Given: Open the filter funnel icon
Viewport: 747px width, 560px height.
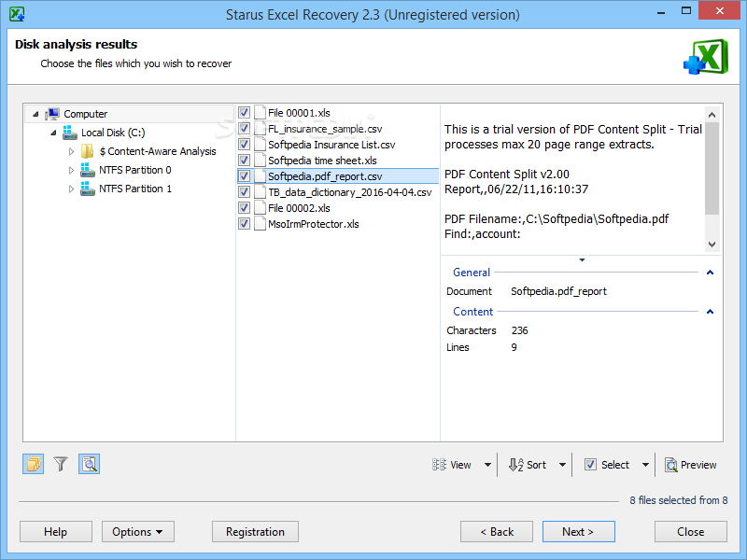Looking at the screenshot, I should [61, 464].
